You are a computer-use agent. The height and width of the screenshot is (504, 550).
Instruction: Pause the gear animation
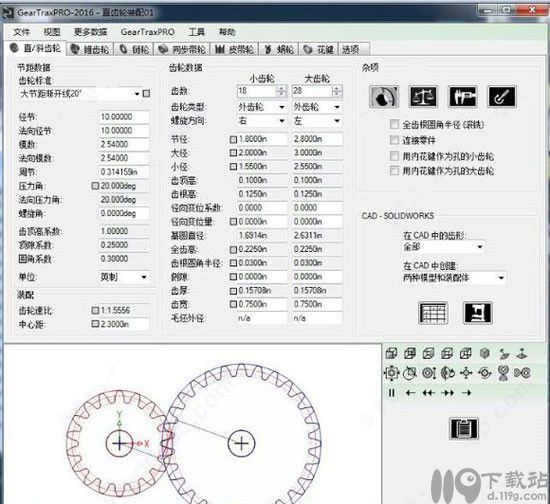point(391,393)
